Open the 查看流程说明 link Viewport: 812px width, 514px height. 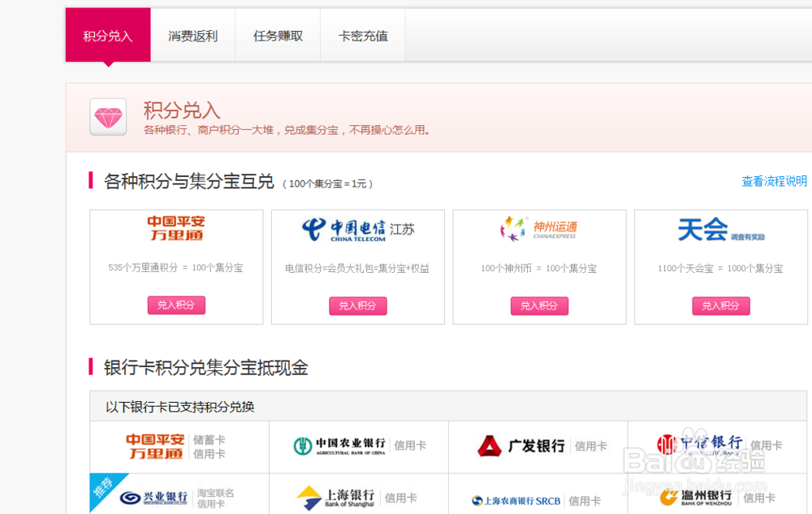point(774,181)
